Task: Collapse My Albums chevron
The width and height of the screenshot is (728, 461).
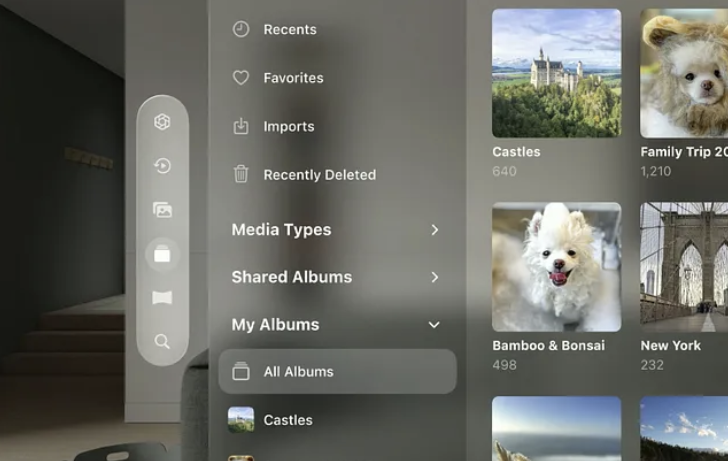Action: click(x=434, y=325)
